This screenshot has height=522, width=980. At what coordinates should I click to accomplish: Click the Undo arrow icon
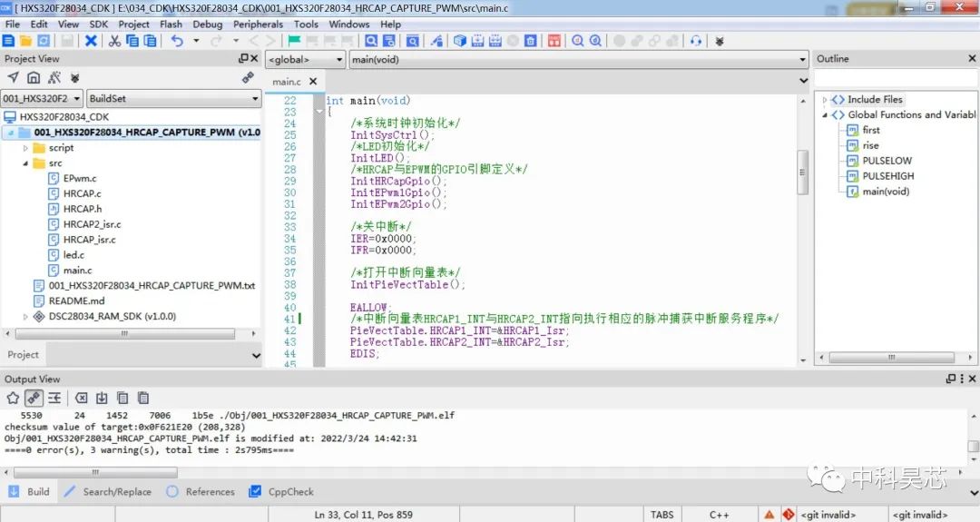[x=178, y=41]
